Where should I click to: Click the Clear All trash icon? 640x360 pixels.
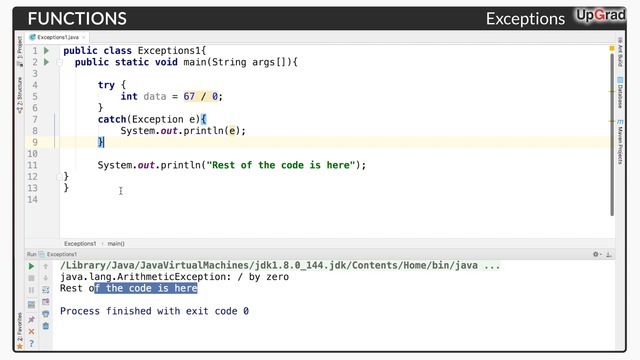click(46, 326)
